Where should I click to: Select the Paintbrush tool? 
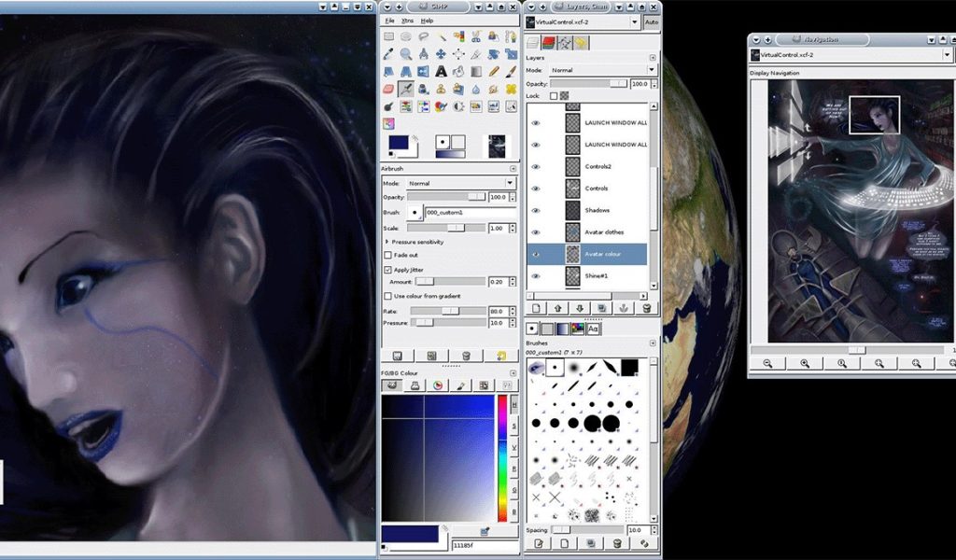pyautogui.click(x=509, y=72)
